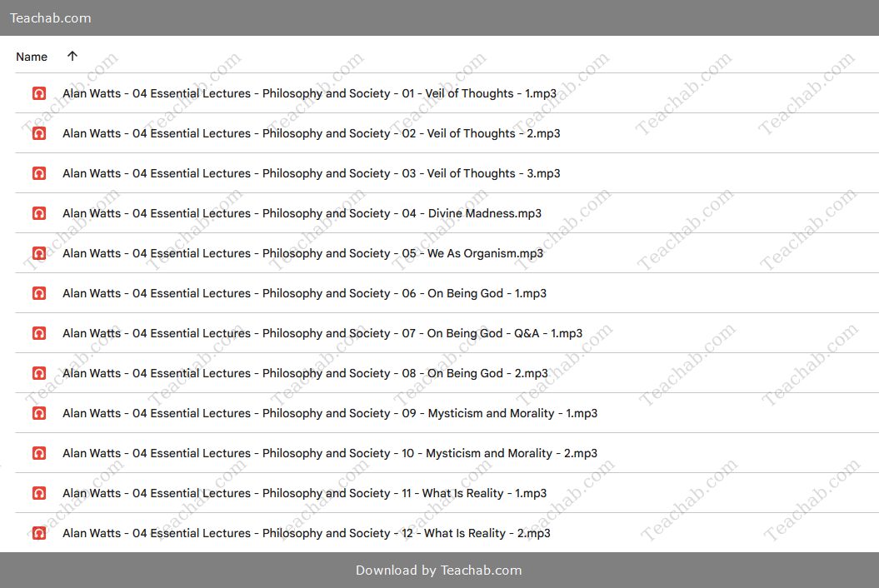The width and height of the screenshot is (879, 588).
Task: Click the audio icon for What Is Reality - 2.mp3
Action: pyautogui.click(x=38, y=533)
